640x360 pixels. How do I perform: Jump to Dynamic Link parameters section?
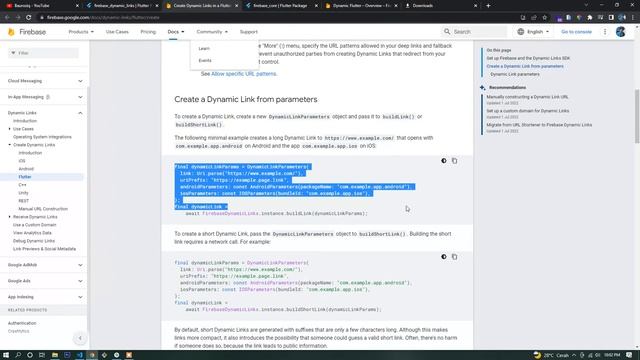515,74
